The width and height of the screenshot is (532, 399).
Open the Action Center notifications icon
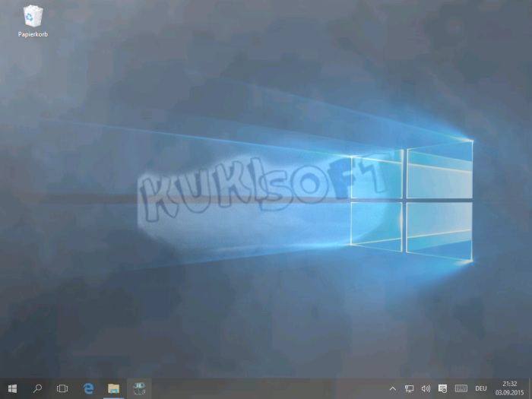442,388
